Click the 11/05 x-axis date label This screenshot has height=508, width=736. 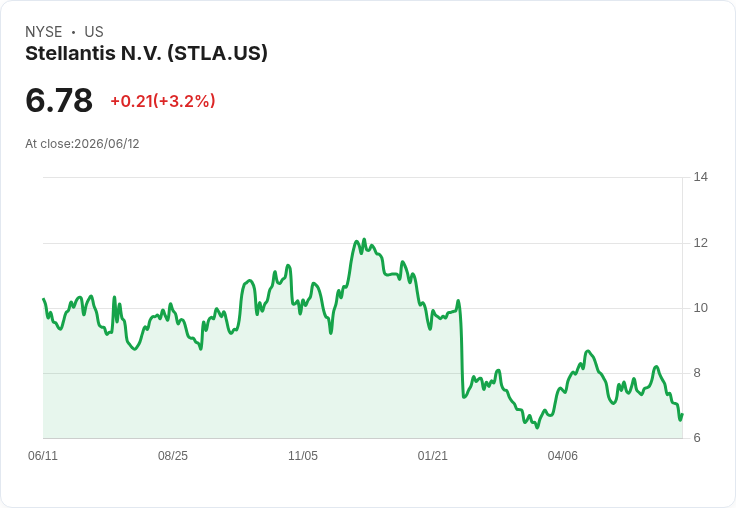point(303,455)
